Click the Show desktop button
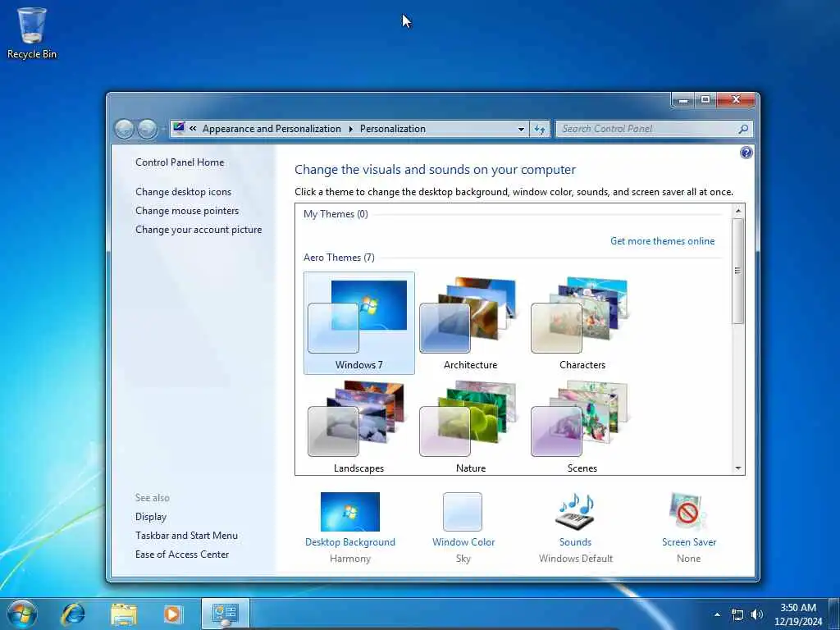This screenshot has width=840, height=630. click(834, 614)
